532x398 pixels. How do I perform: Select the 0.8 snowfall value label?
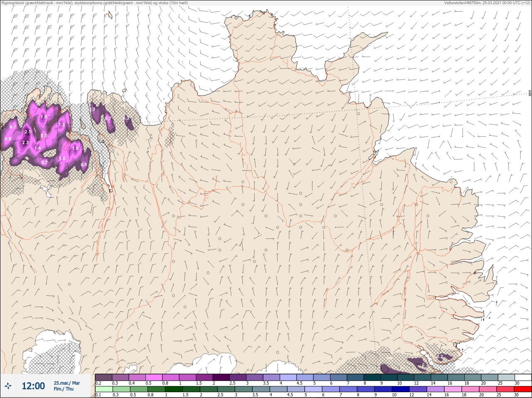(x=8, y=139)
